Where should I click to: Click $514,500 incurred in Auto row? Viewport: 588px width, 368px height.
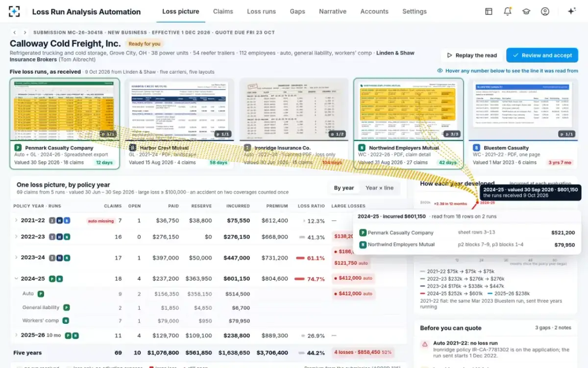238,294
